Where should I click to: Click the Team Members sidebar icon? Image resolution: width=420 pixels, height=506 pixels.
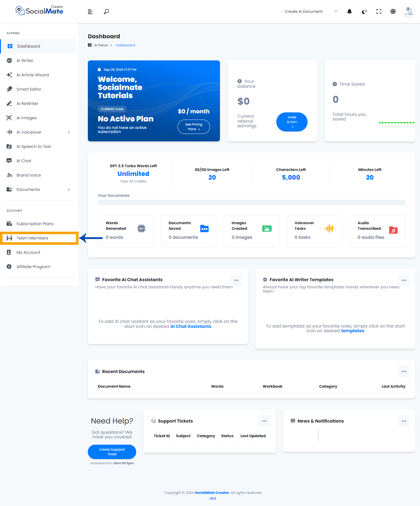click(x=9, y=238)
